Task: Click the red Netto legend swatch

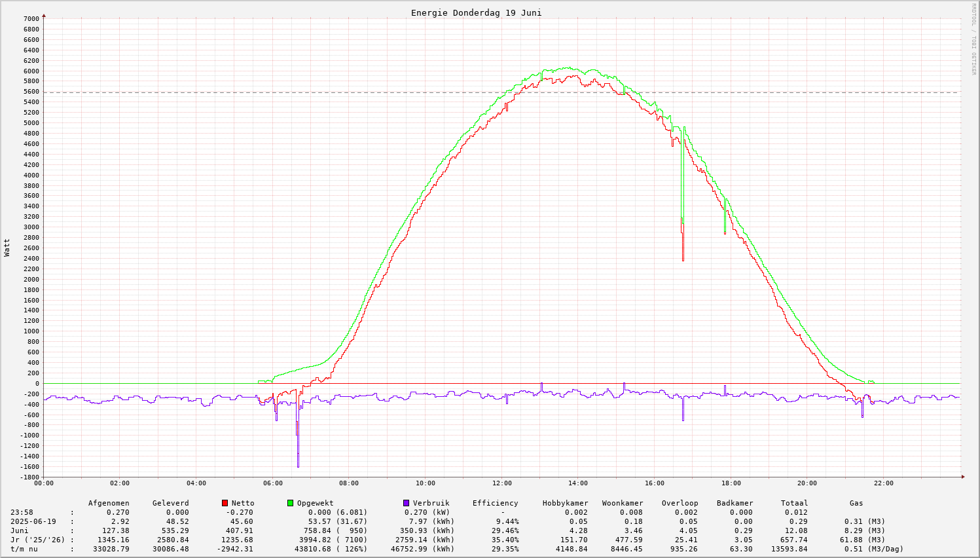Action: (x=225, y=503)
